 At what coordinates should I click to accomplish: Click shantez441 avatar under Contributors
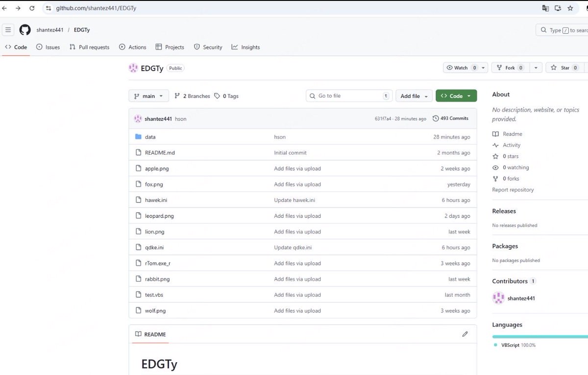498,298
